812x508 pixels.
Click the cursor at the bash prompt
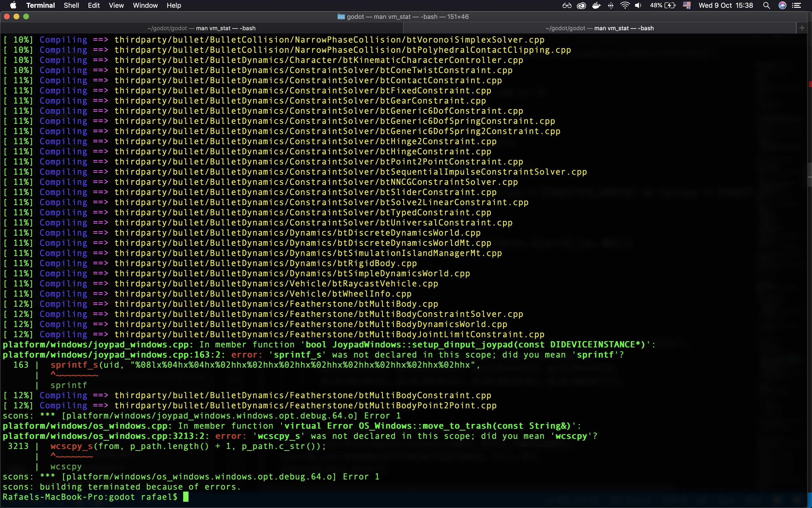point(186,497)
